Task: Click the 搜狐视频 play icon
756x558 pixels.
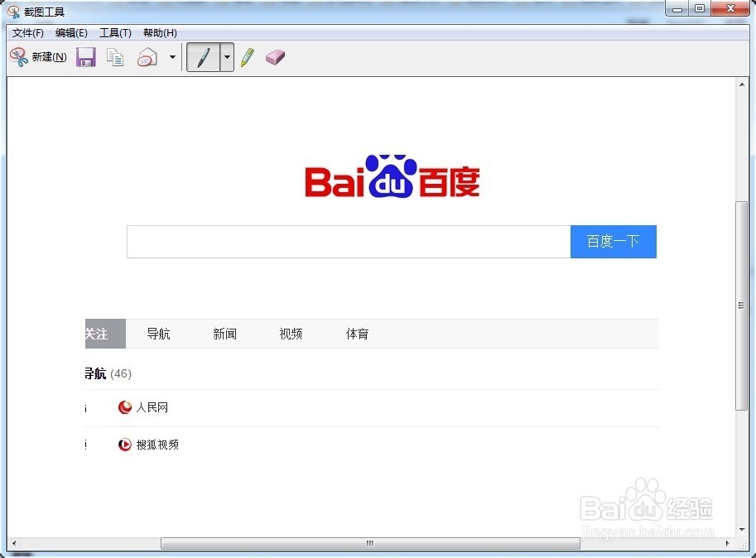Action: tap(125, 445)
